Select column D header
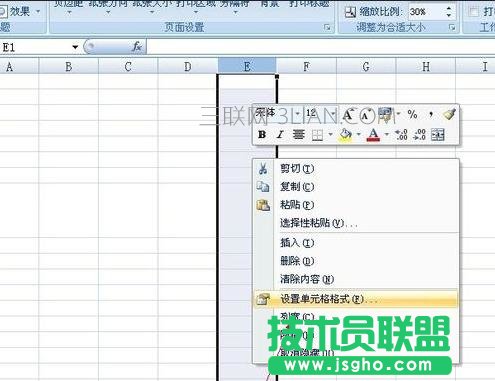495x381 pixels. click(x=188, y=67)
